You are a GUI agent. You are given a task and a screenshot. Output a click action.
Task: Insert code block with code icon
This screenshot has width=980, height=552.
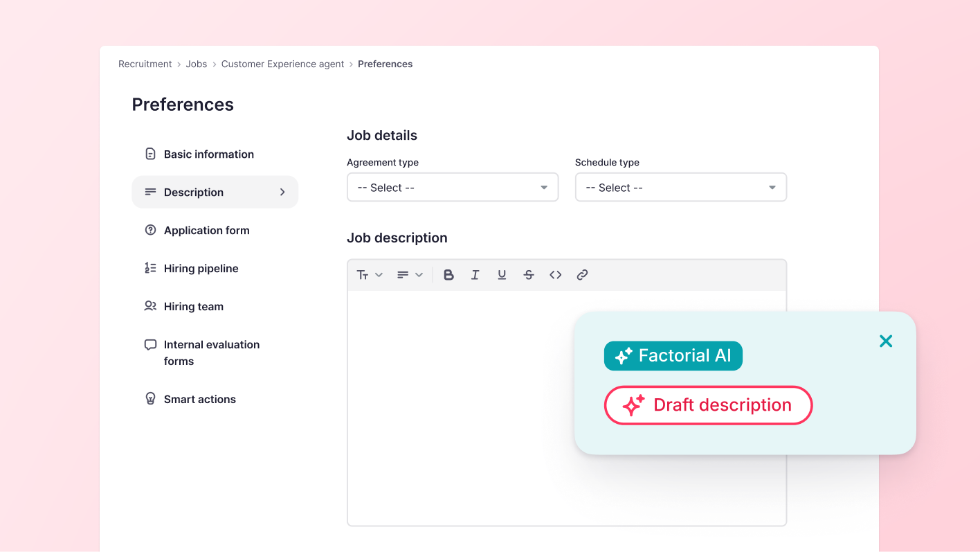point(556,275)
